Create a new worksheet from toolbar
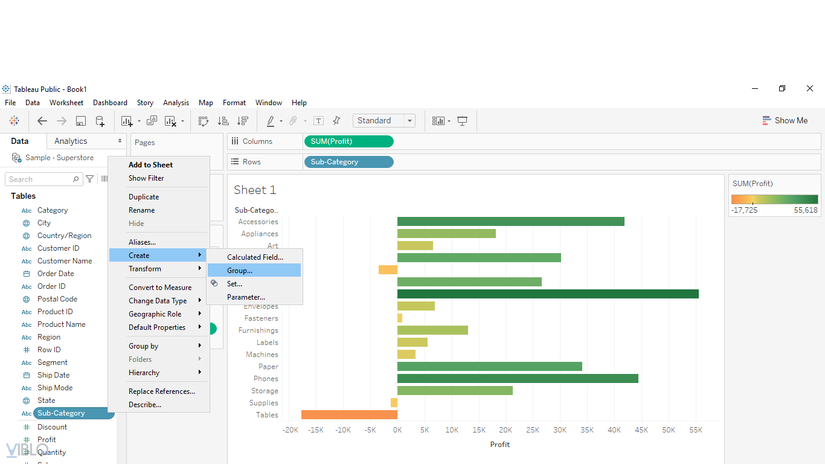The image size is (825, 464). click(x=127, y=121)
